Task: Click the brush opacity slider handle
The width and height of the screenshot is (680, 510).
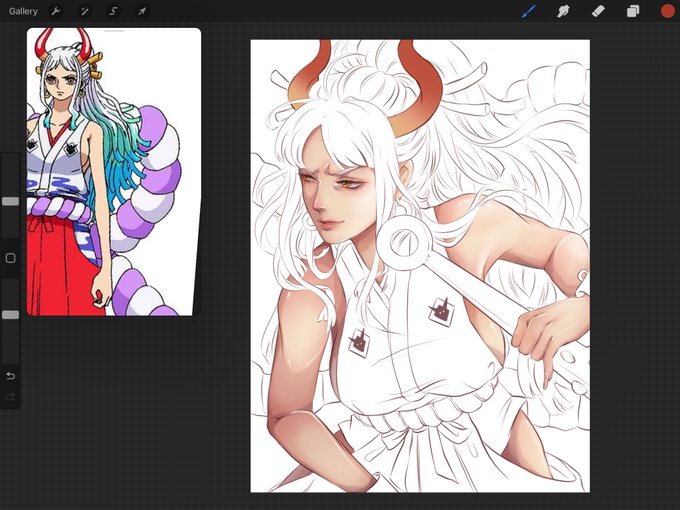Action: point(10,315)
